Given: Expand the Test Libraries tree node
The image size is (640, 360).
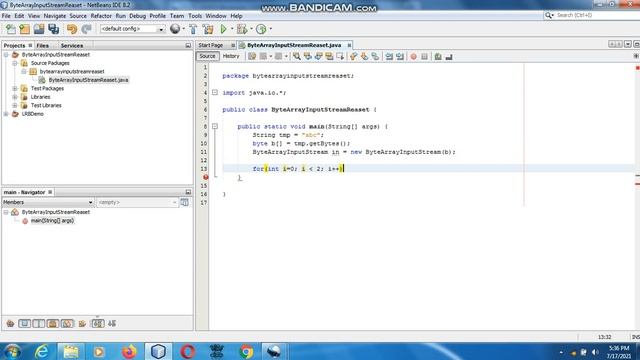Looking at the screenshot, I should coord(15,105).
